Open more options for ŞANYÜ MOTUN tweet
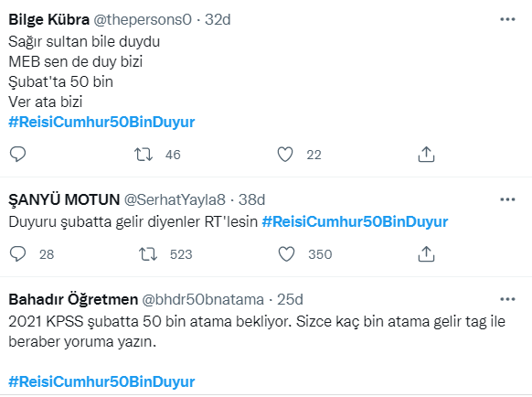Viewport: 532px width, 397px height. click(x=507, y=199)
